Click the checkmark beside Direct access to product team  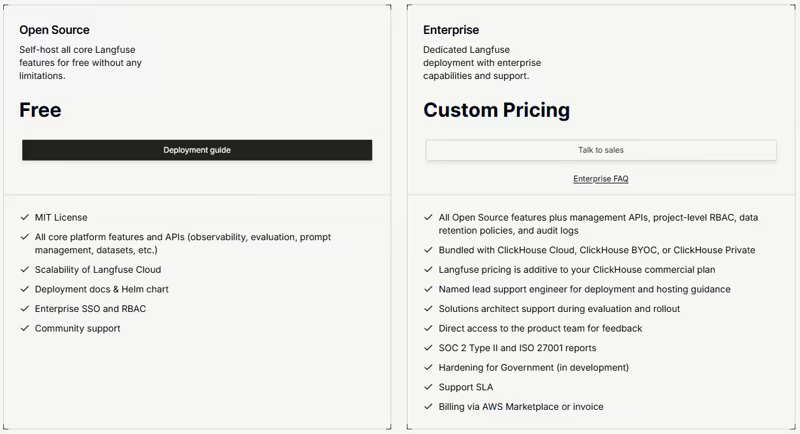tap(428, 328)
